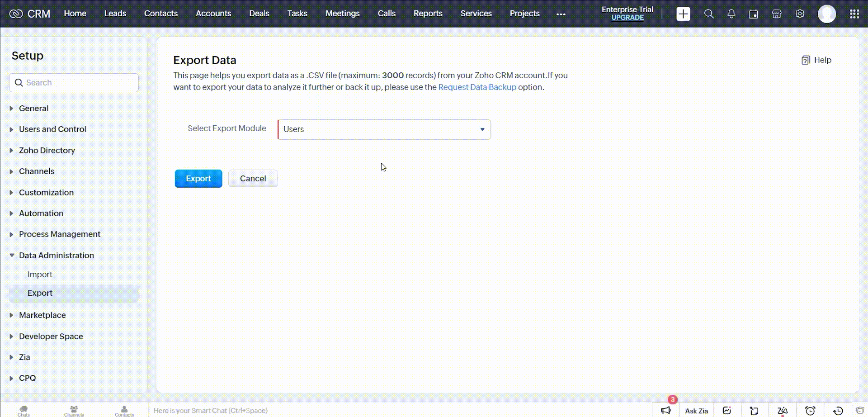Click the setup gear icon
Viewport: 868px width, 417px height.
point(800,14)
